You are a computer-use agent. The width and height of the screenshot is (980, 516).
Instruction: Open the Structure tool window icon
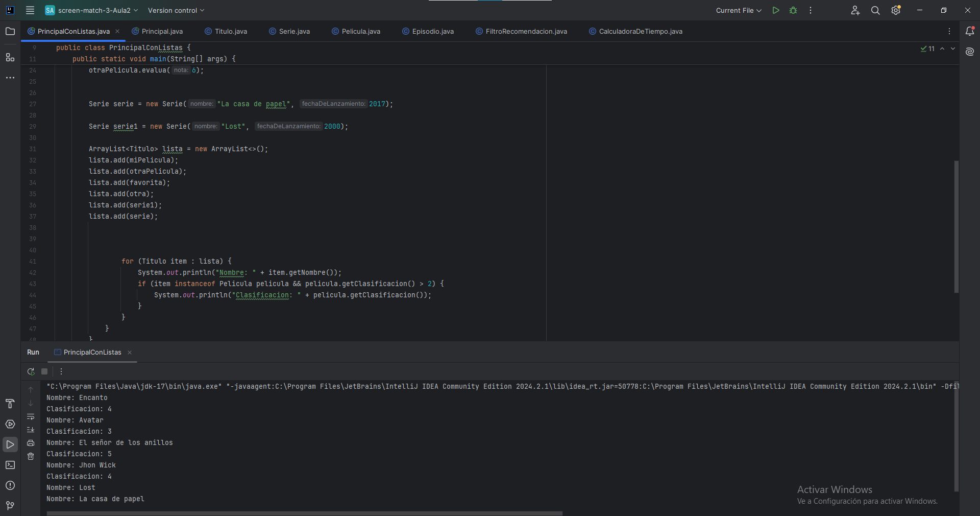10,57
